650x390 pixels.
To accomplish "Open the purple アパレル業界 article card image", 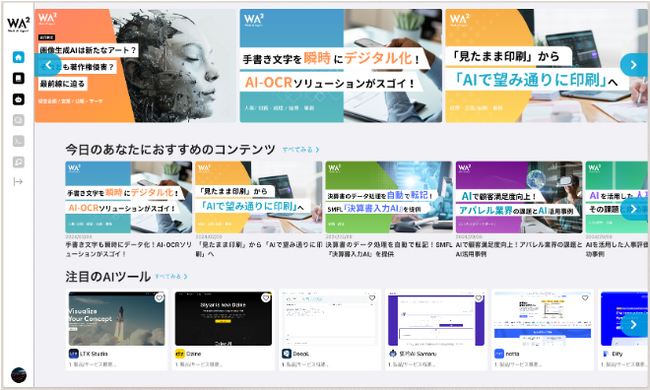I will pyautogui.click(x=519, y=197).
